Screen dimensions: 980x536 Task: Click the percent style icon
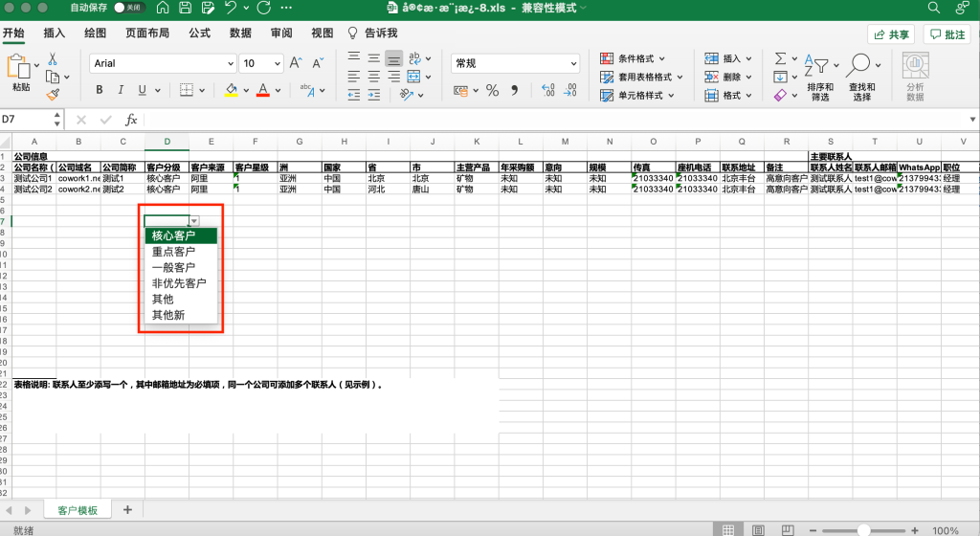coord(492,90)
